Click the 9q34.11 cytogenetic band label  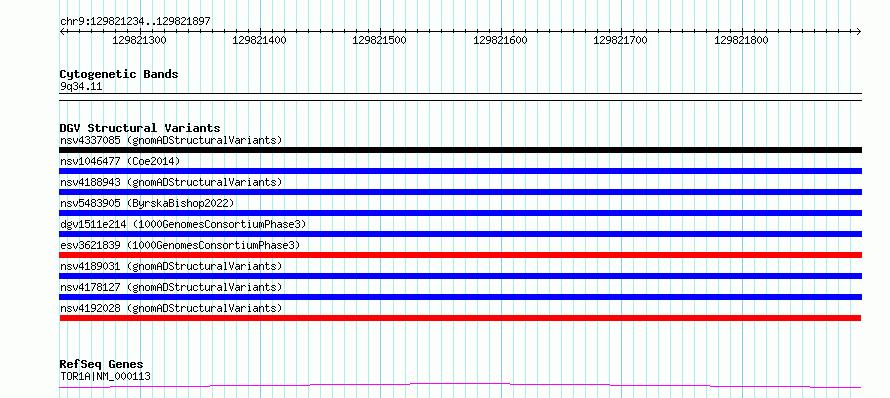[x=81, y=86]
